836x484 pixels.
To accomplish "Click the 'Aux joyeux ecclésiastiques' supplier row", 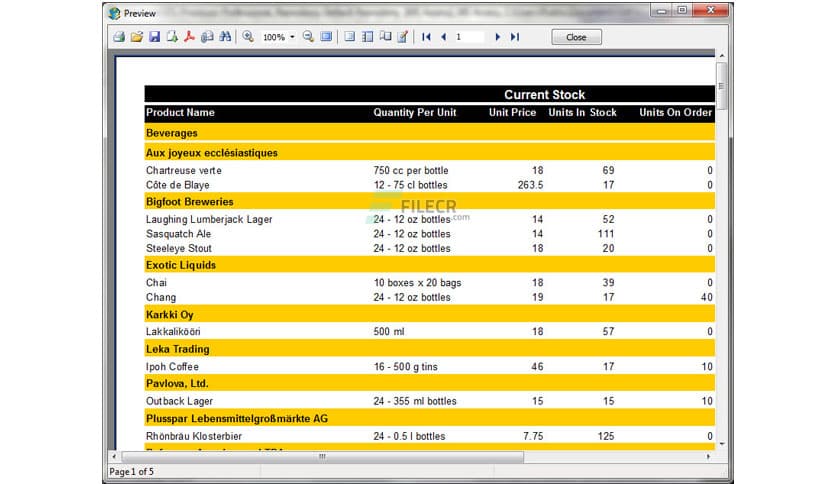I will 429,152.
